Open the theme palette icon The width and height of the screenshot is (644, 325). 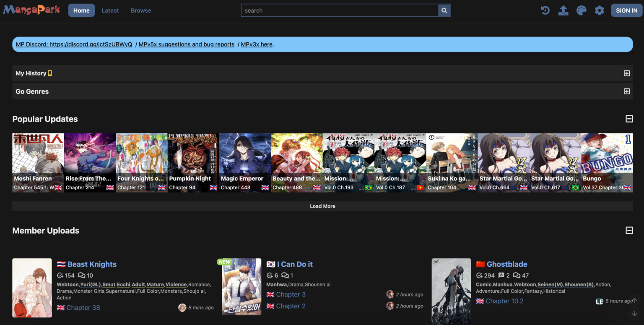582,10
